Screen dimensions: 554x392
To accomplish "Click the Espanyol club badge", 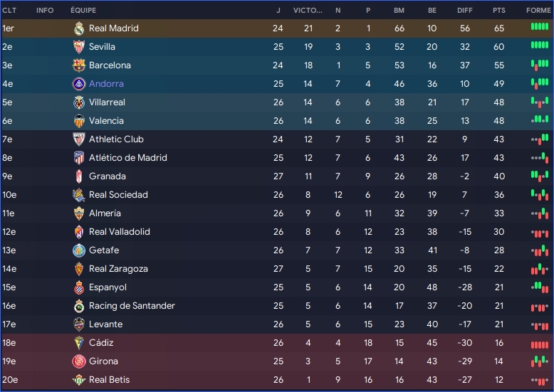I will tap(79, 287).
